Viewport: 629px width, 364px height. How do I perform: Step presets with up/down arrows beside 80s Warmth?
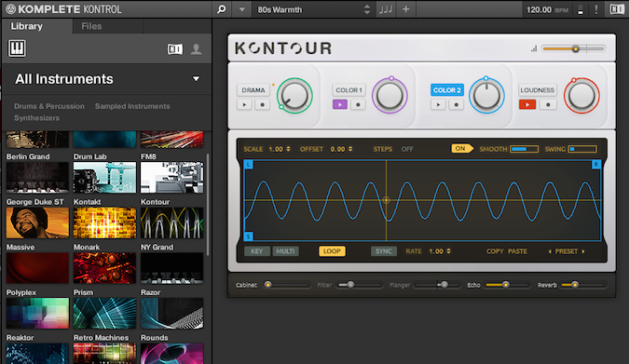367,9
